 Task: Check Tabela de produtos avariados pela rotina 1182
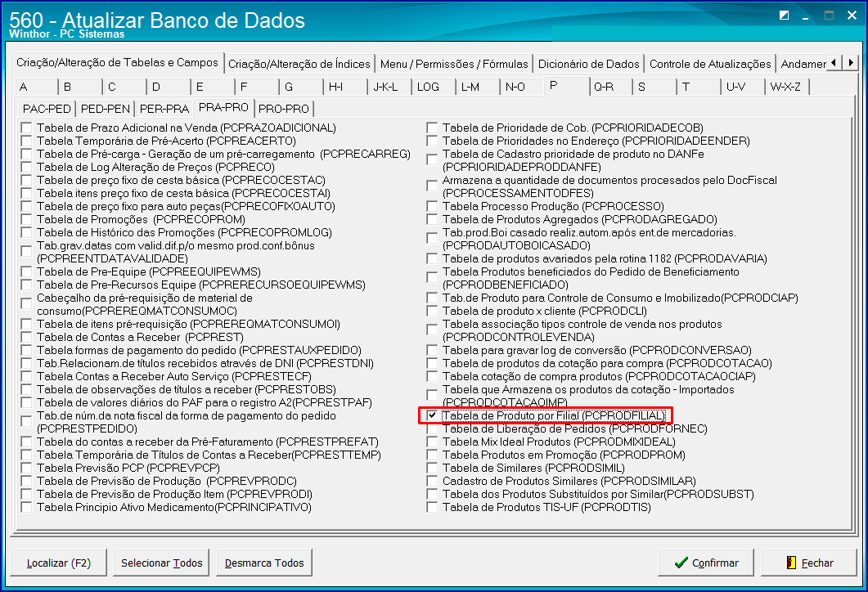click(432, 258)
